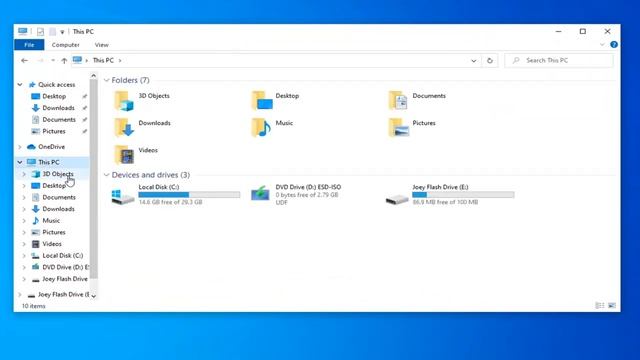Click the Back navigation arrow
The height and width of the screenshot is (360, 640).
pyautogui.click(x=24, y=60)
